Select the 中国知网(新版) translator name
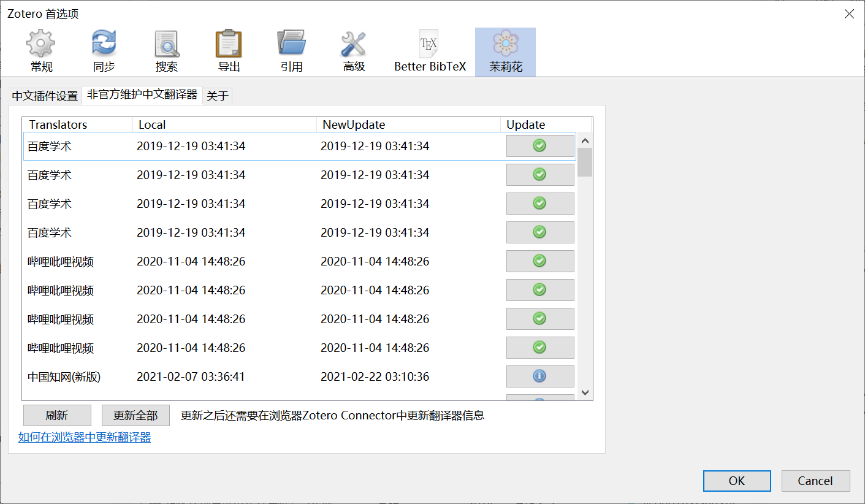Screen dimensions: 865x504 (64, 376)
